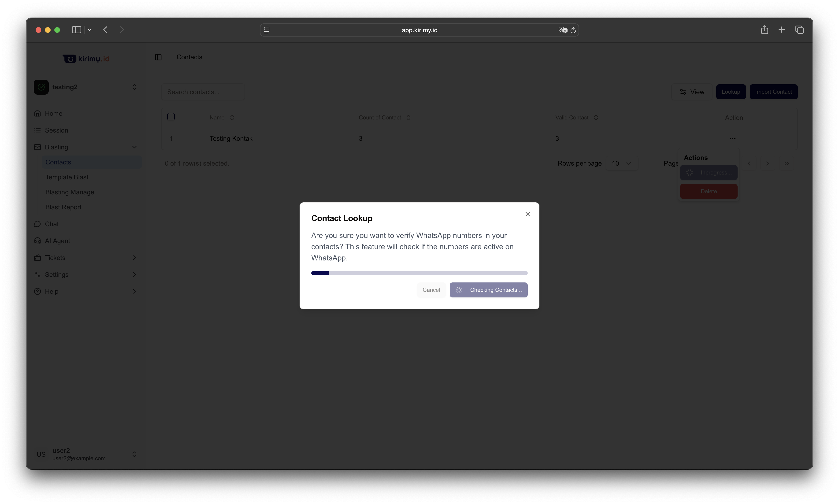Click the Search contacts field
This screenshot has width=839, height=504.
203,92
